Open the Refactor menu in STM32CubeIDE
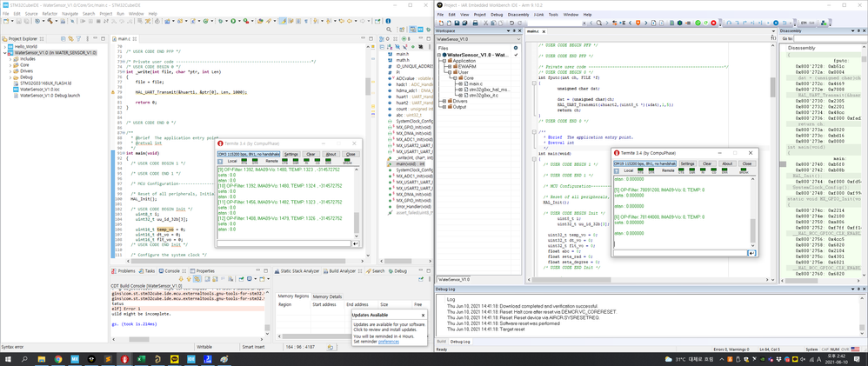868x366 pixels. tap(50, 13)
